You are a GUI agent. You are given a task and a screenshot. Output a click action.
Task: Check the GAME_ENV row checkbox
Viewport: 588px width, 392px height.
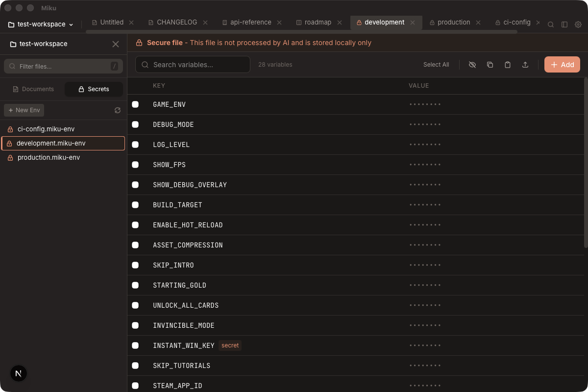click(x=136, y=104)
